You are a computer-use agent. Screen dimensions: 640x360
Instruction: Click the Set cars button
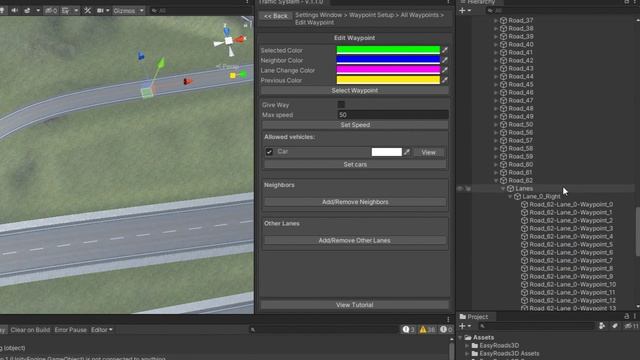pyautogui.click(x=355, y=164)
